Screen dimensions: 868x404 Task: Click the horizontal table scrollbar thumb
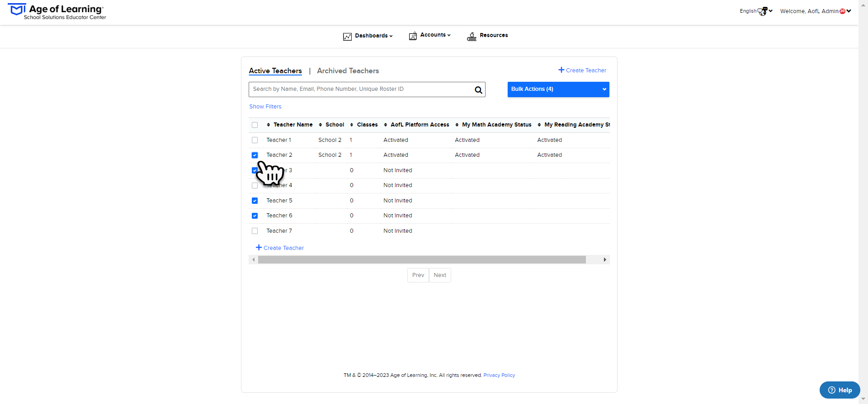pyautogui.click(x=422, y=260)
